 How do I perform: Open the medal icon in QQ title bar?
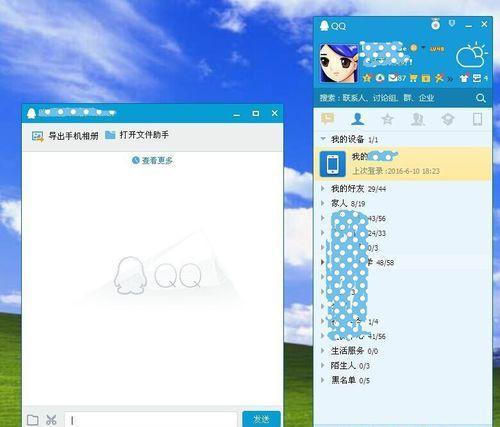[435, 24]
